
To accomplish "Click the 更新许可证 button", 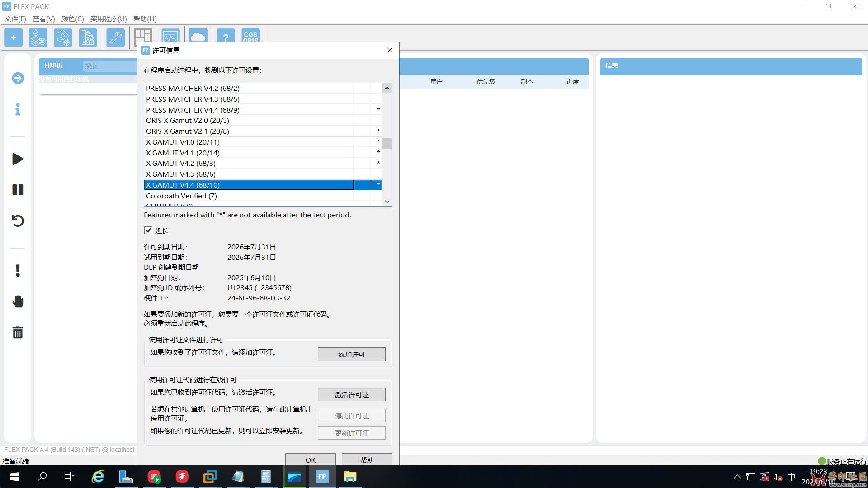I will (x=351, y=433).
